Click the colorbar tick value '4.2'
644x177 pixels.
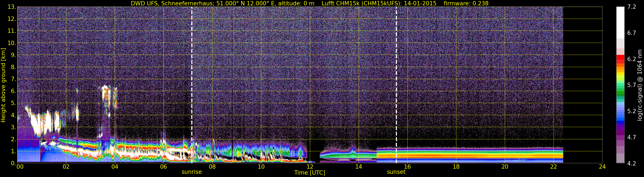(632, 163)
